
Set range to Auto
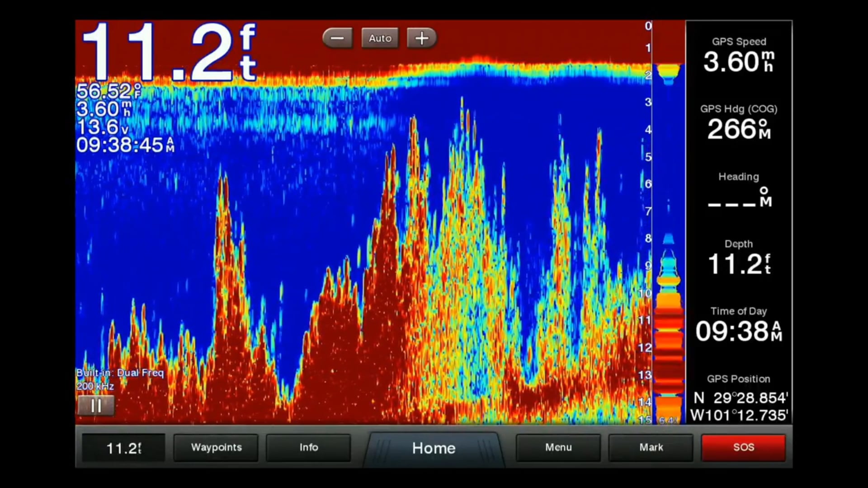[380, 38]
